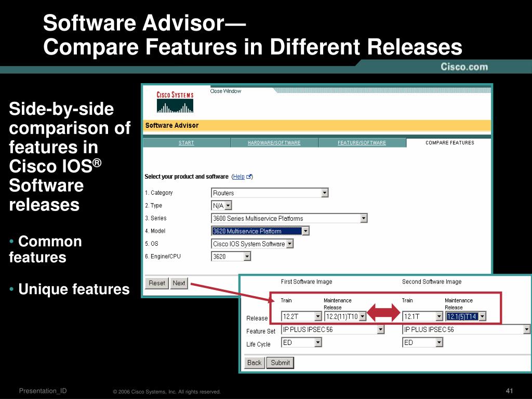Open second image Train dropdown 12.1T
The height and width of the screenshot is (399, 532).
point(422,316)
